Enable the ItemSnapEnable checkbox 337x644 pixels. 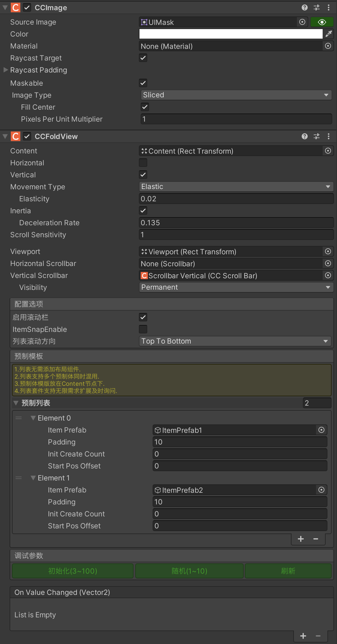[x=143, y=329]
